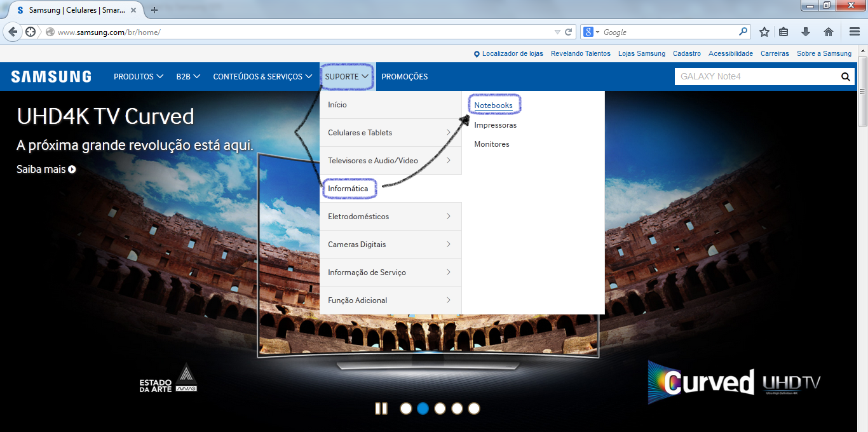
Task: Open Carreiras link
Action: pyautogui.click(x=775, y=53)
